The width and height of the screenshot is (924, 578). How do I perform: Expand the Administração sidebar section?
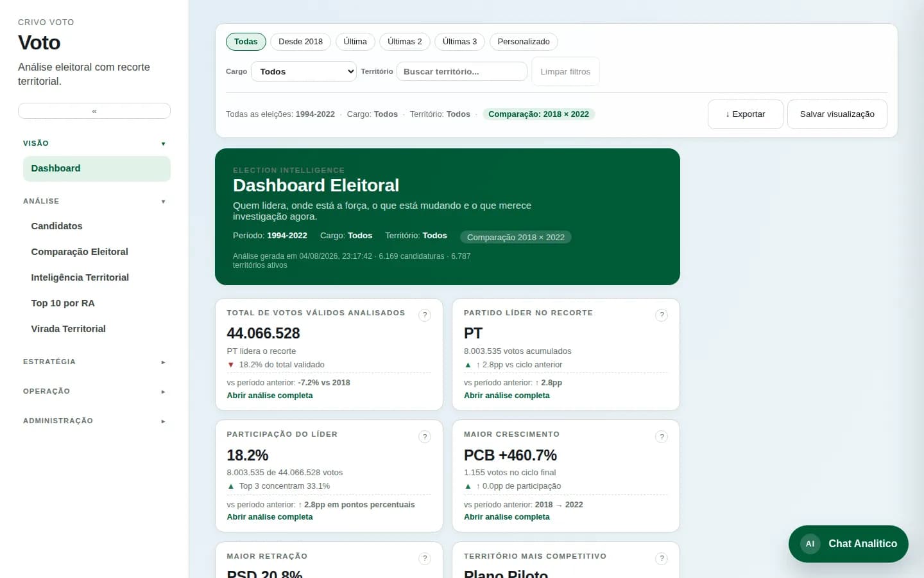[x=94, y=421]
